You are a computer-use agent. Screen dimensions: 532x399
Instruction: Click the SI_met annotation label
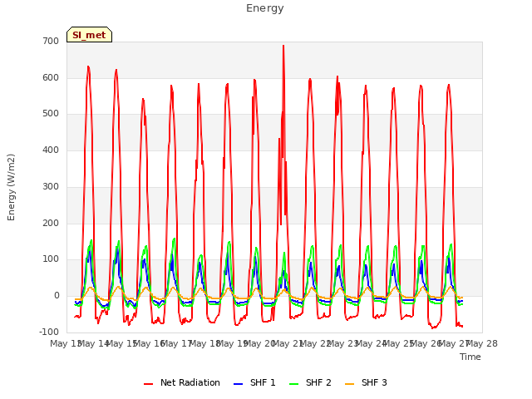coord(89,35)
